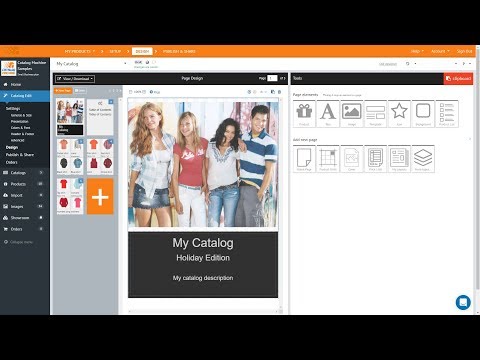
Task: Click Collapse menu
Action: (18, 242)
